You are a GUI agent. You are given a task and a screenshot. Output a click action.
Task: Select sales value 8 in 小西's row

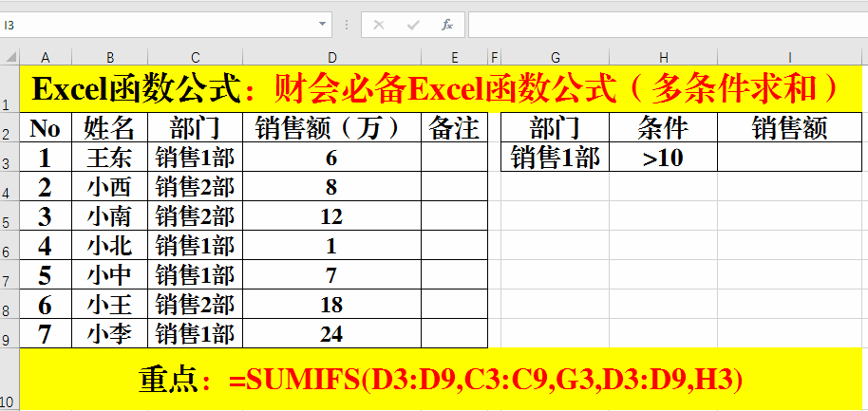point(331,186)
